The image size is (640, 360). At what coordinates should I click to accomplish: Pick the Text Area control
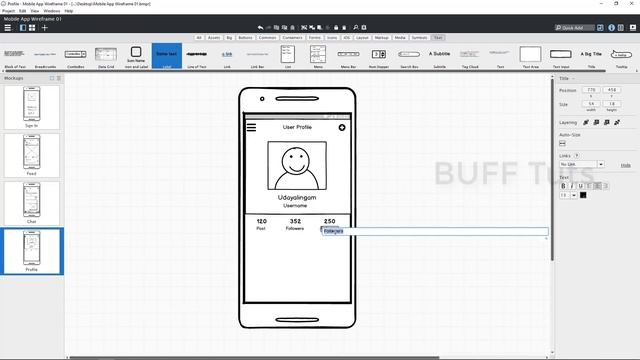(x=531, y=56)
